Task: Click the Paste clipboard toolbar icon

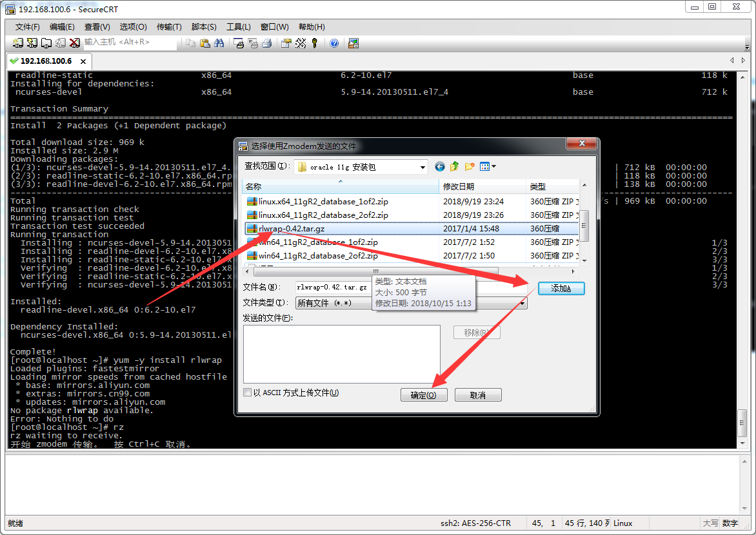Action: (205, 43)
